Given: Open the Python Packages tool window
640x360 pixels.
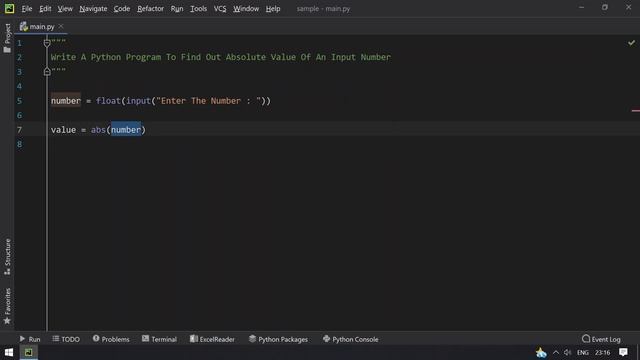Looking at the screenshot, I should 278,339.
